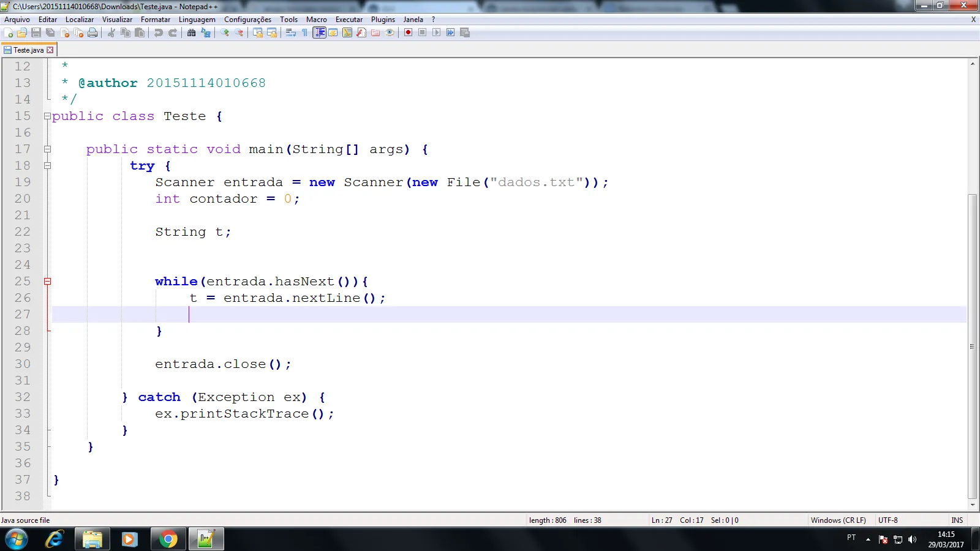Click the Cut scissors icon
The image size is (980, 551).
pyautogui.click(x=111, y=32)
